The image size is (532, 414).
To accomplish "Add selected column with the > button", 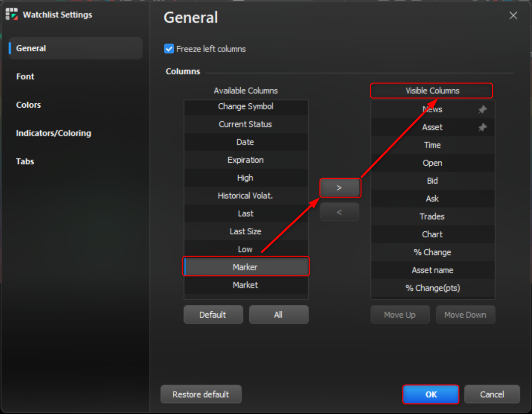I will pos(339,188).
